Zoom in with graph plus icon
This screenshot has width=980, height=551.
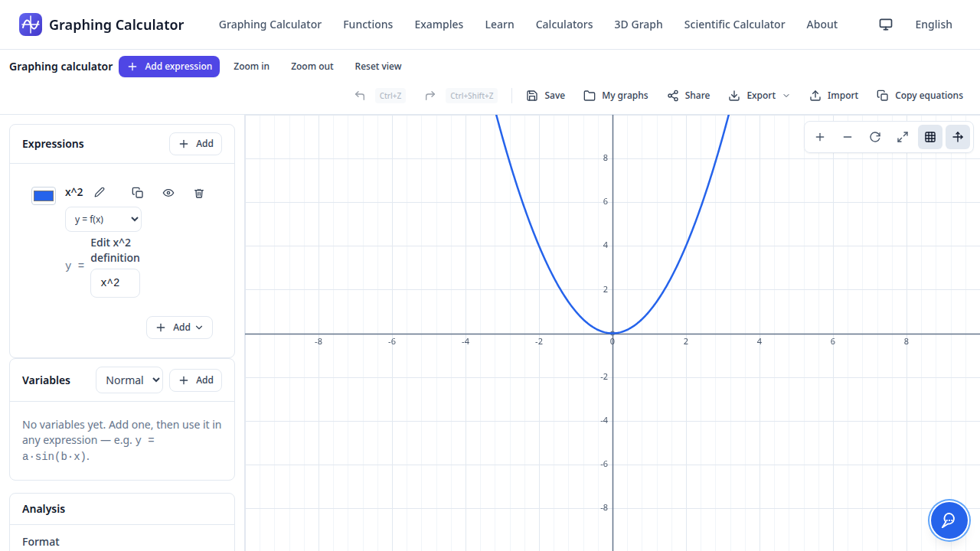820,137
